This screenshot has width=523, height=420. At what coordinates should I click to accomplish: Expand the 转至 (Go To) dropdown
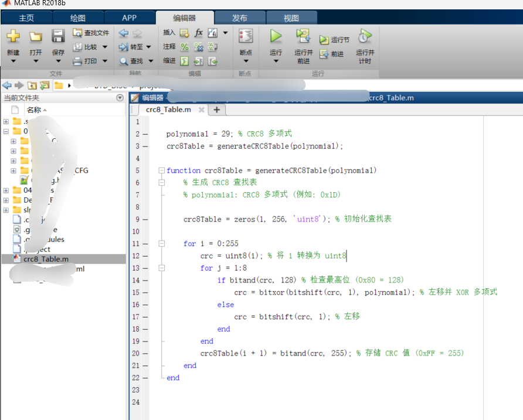(x=148, y=47)
